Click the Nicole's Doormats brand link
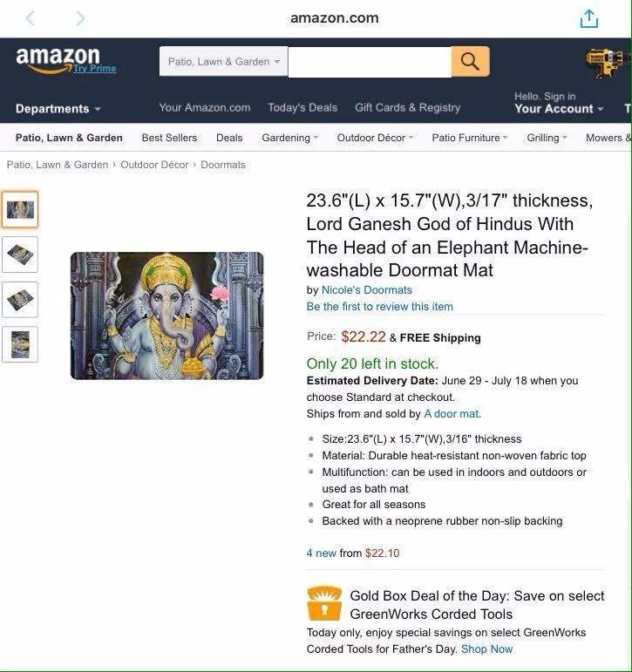The height and width of the screenshot is (672, 632). [367, 290]
